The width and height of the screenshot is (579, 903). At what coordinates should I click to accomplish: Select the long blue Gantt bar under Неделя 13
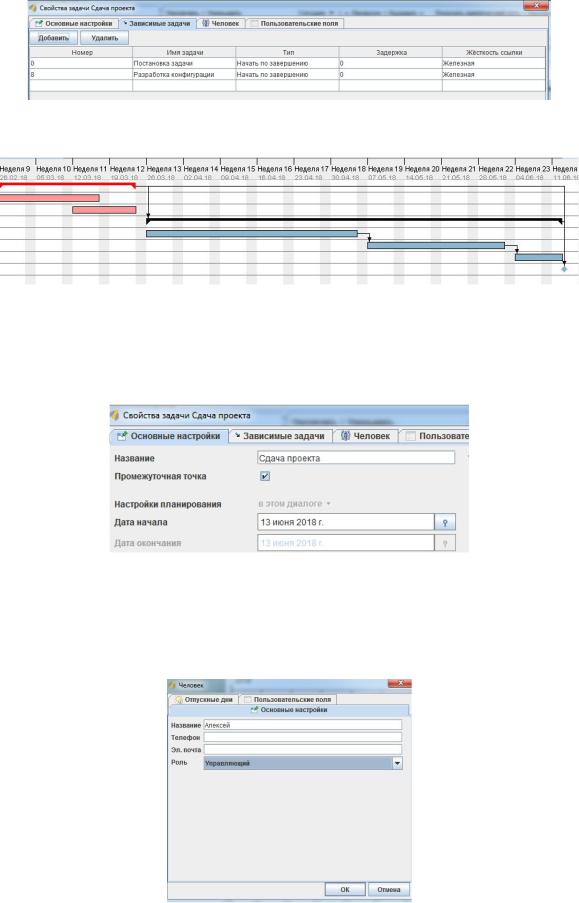tap(252, 234)
